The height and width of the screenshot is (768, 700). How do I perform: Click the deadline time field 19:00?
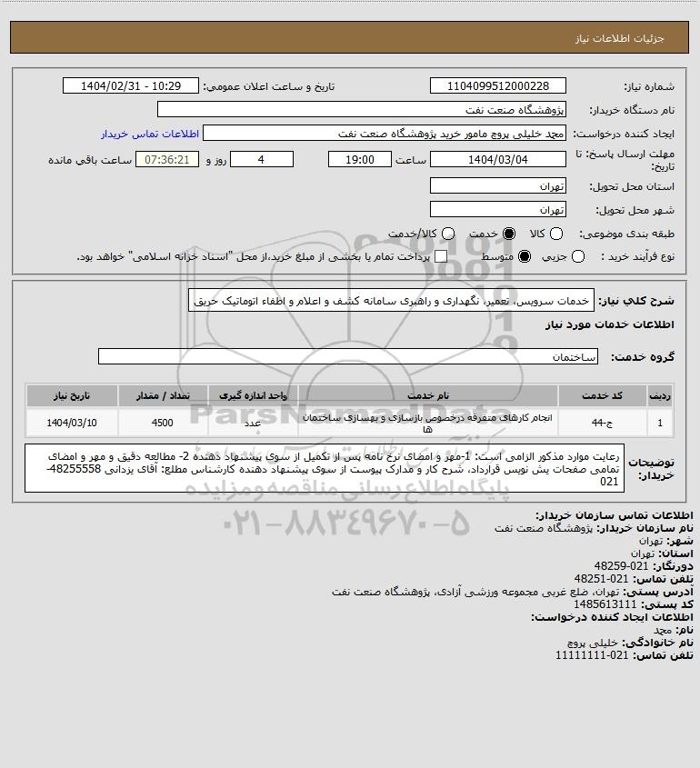pyautogui.click(x=360, y=160)
